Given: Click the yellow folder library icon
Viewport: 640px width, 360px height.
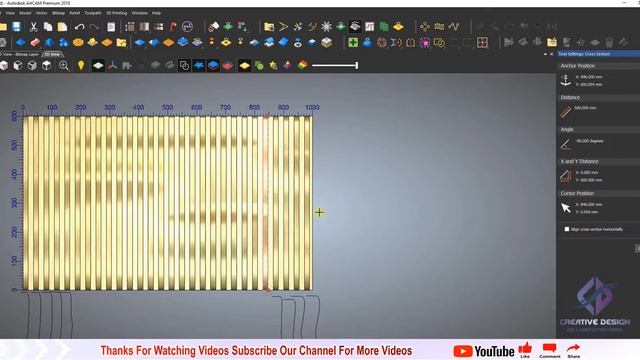Looking at the screenshot, I should (x=269, y=27).
